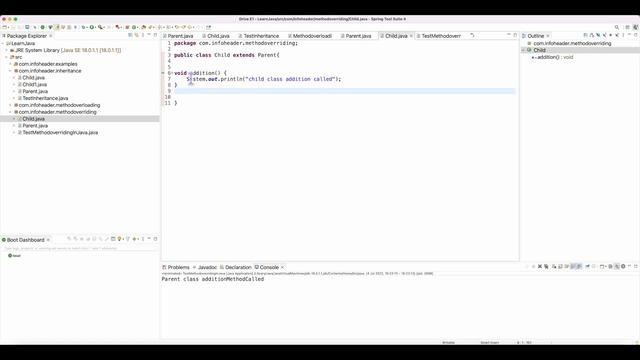This screenshot has width=640, height=360.
Task: Minimize the Outline panel
Action: coord(629,35)
